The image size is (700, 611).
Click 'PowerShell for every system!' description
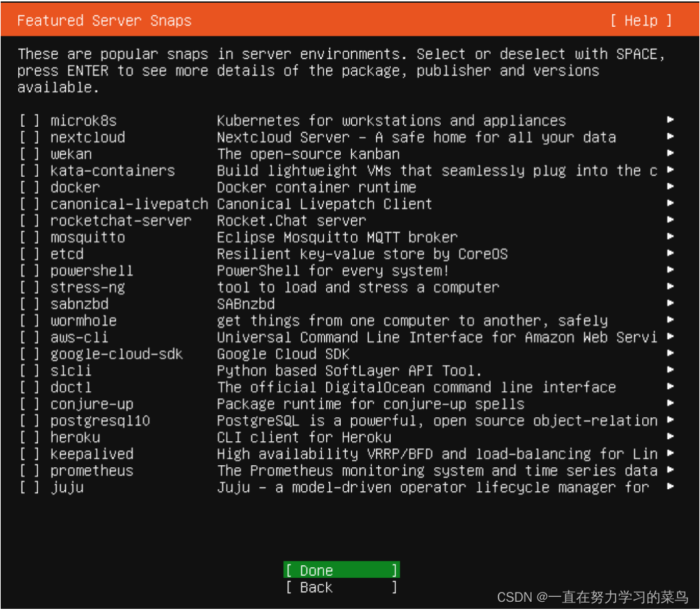click(333, 271)
